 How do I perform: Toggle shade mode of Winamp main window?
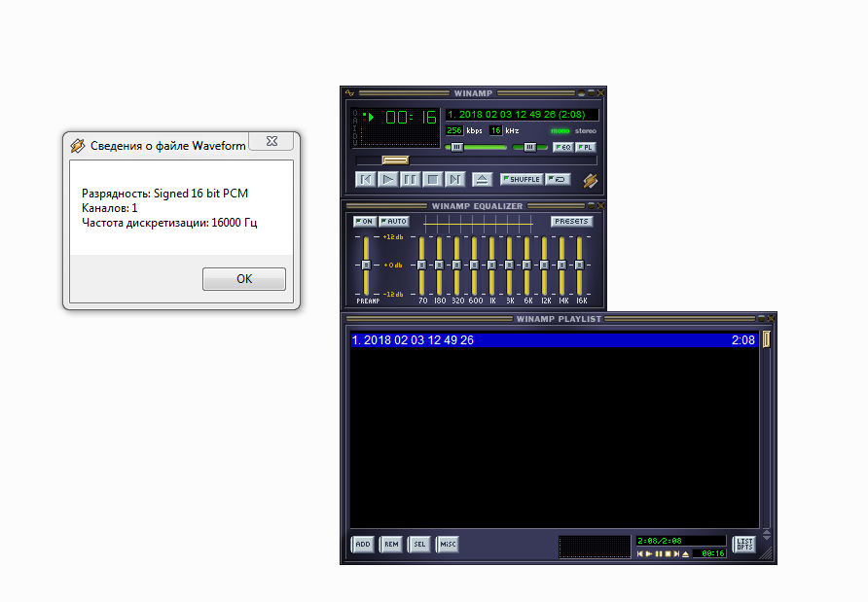(x=591, y=93)
